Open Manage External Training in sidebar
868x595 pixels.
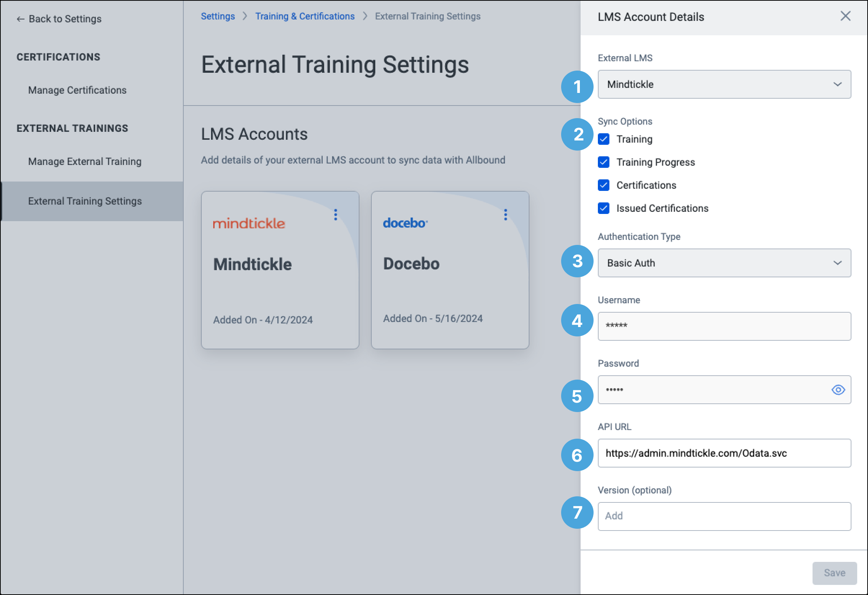[85, 161]
